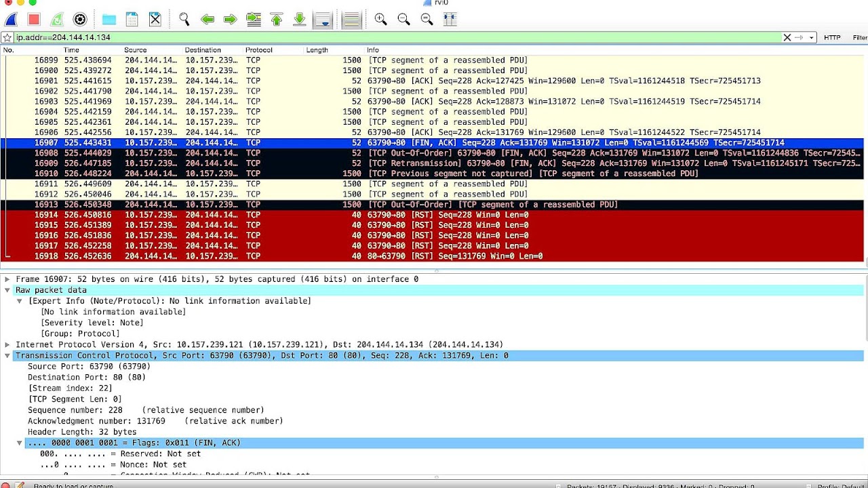The height and width of the screenshot is (488, 868).
Task: Open capture options gear icon
Action: [80, 20]
